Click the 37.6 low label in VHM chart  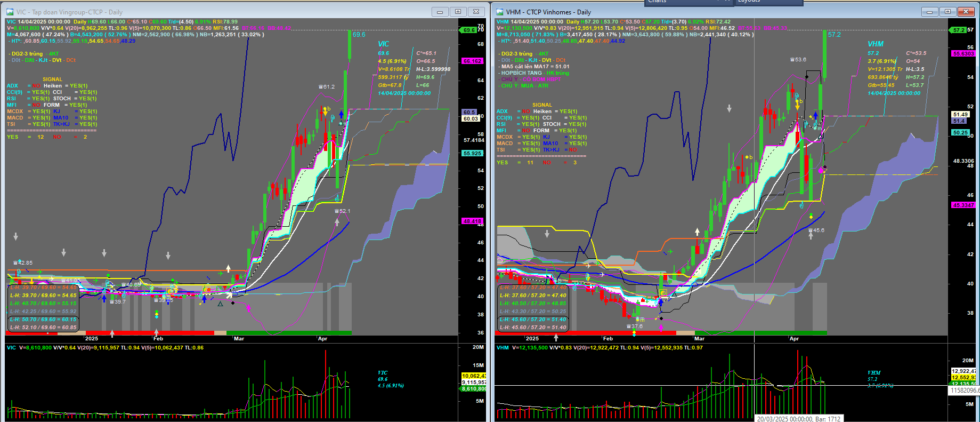point(635,327)
